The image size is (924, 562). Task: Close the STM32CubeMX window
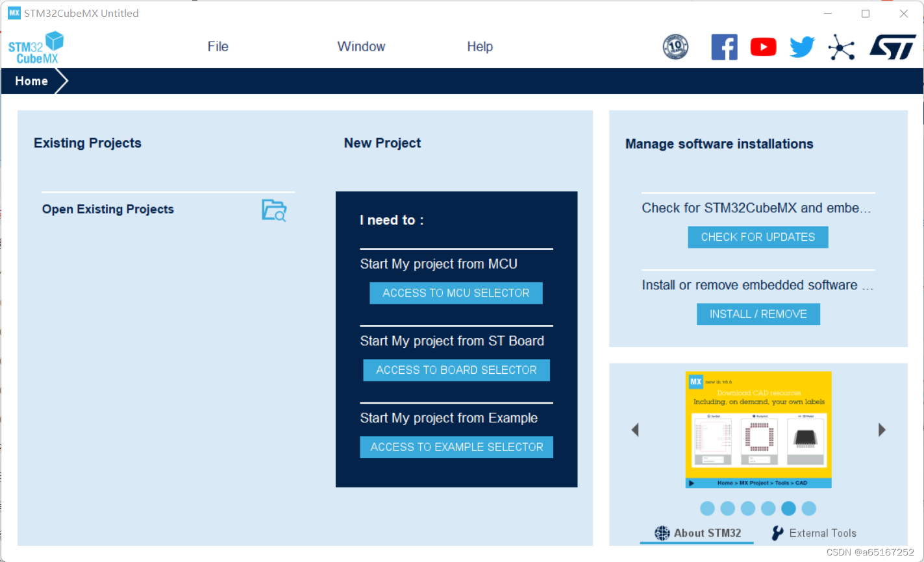904,14
